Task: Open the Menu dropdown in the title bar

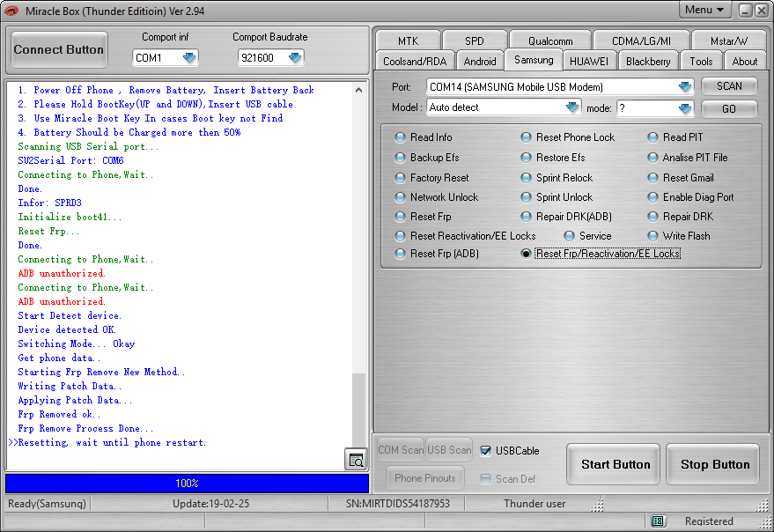Action: pos(704,10)
